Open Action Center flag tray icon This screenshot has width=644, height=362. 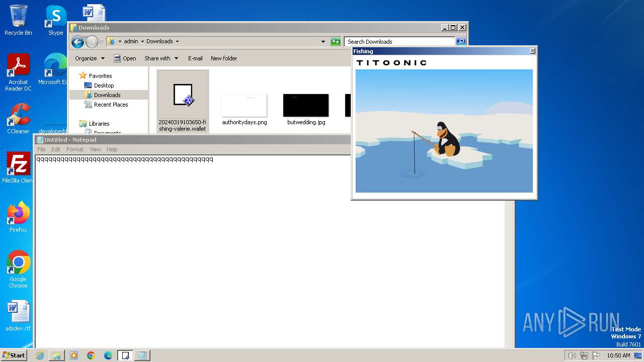pyautogui.click(x=596, y=355)
